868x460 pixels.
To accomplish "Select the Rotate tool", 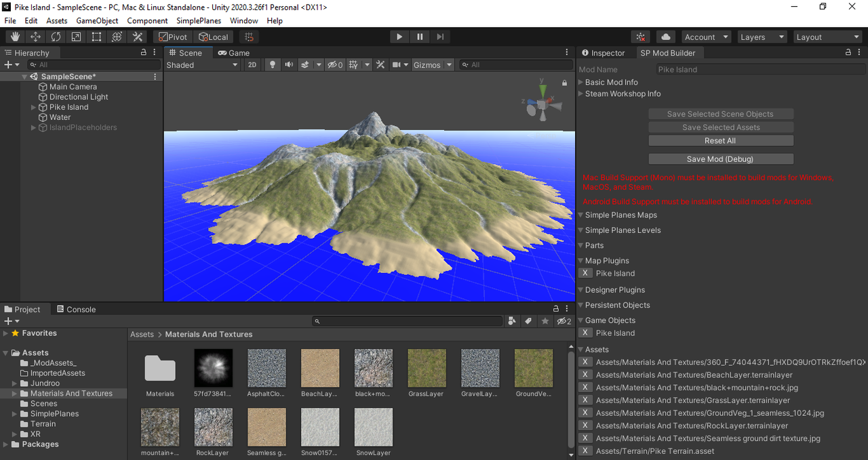I will point(56,37).
